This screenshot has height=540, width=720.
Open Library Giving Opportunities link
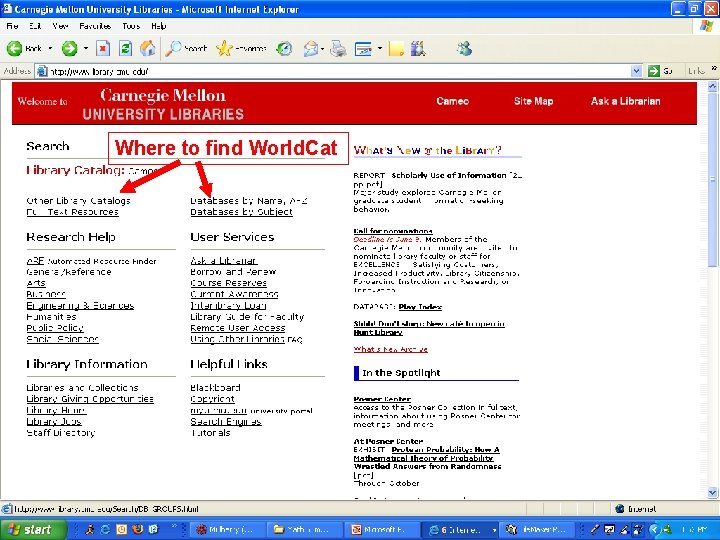click(x=90, y=399)
